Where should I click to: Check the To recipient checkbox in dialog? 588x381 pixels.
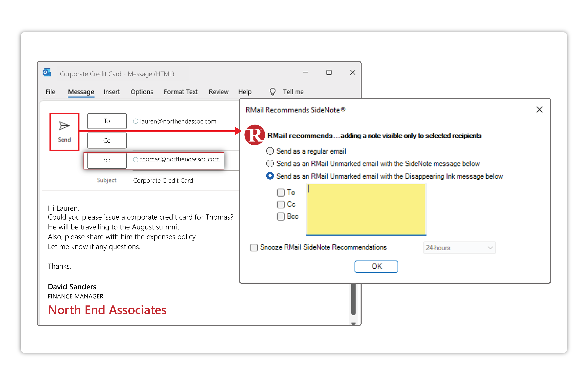tap(281, 192)
